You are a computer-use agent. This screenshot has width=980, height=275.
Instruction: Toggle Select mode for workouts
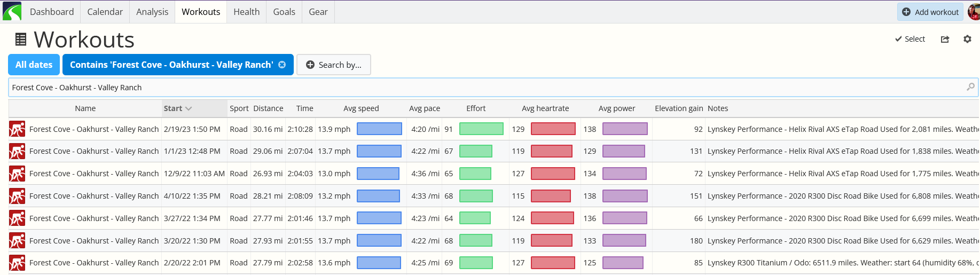(x=910, y=39)
